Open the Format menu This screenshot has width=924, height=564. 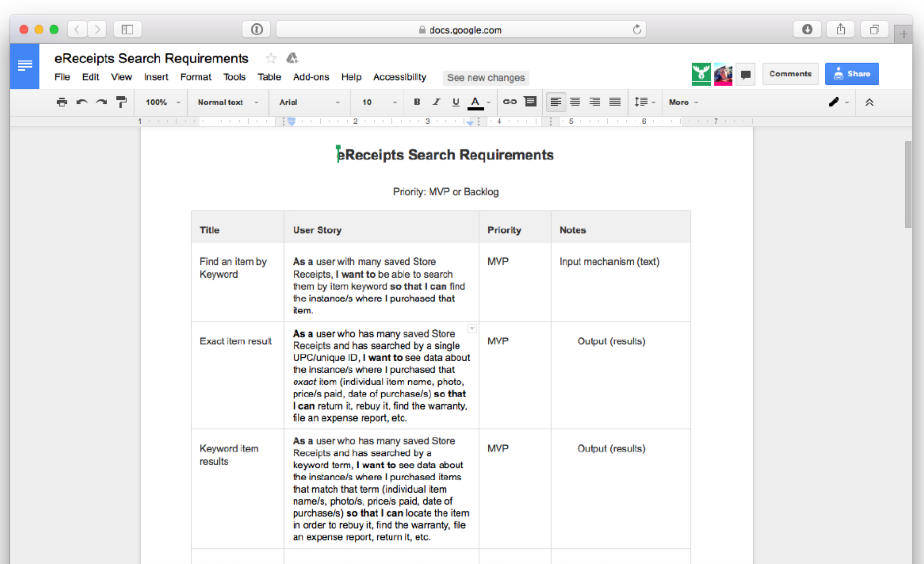tap(195, 77)
